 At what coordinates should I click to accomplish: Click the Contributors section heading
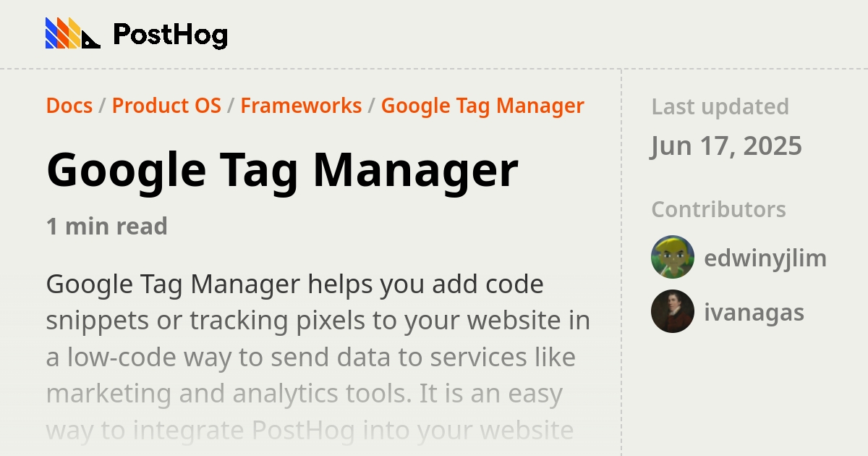(718, 209)
